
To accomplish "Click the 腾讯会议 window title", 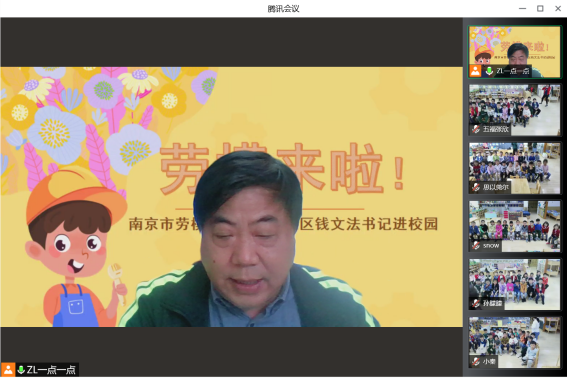I will 284,9.
